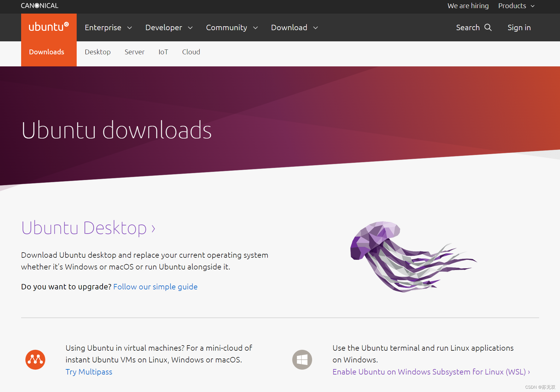Image resolution: width=560 pixels, height=392 pixels.
Task: Open the Cloud subnav tab
Action: click(x=191, y=52)
